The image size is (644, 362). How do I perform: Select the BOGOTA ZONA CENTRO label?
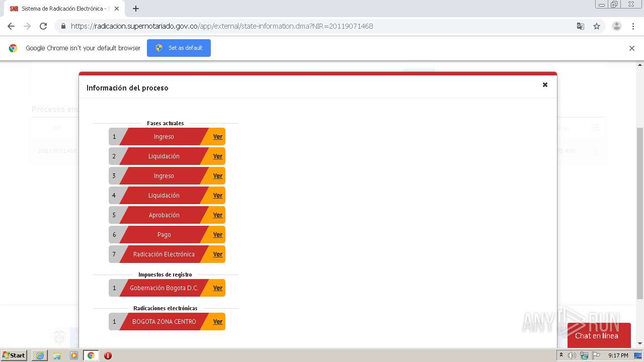coord(164,322)
